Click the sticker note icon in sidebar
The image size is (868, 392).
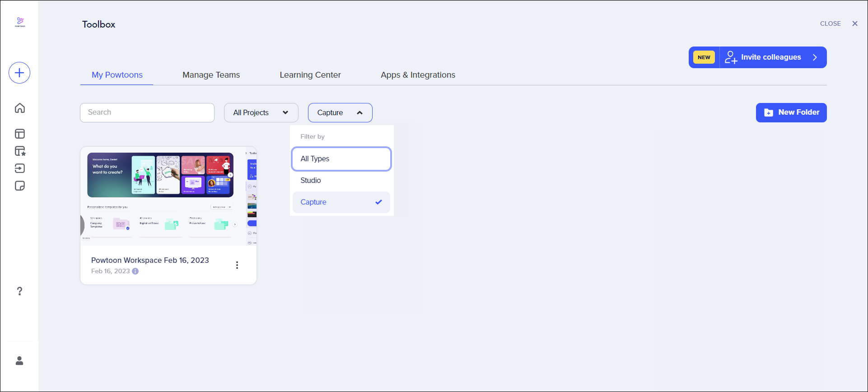click(20, 186)
